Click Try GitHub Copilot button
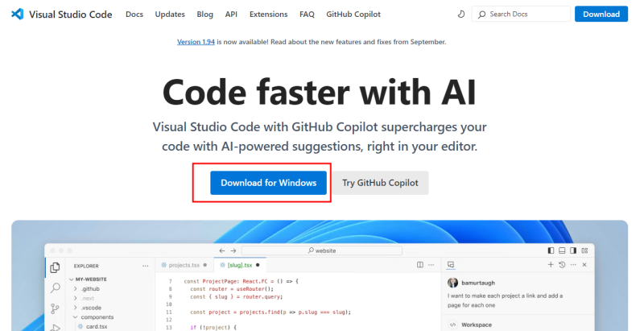 (380, 183)
